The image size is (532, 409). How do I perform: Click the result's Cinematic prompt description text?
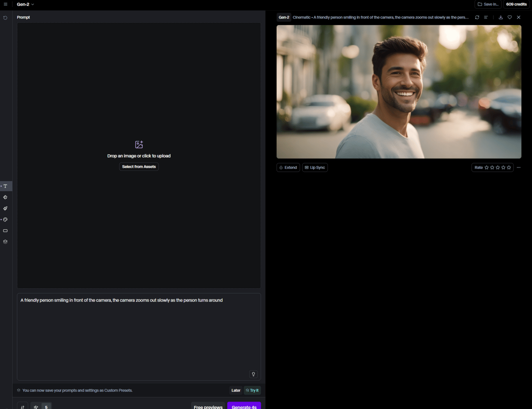click(x=380, y=17)
